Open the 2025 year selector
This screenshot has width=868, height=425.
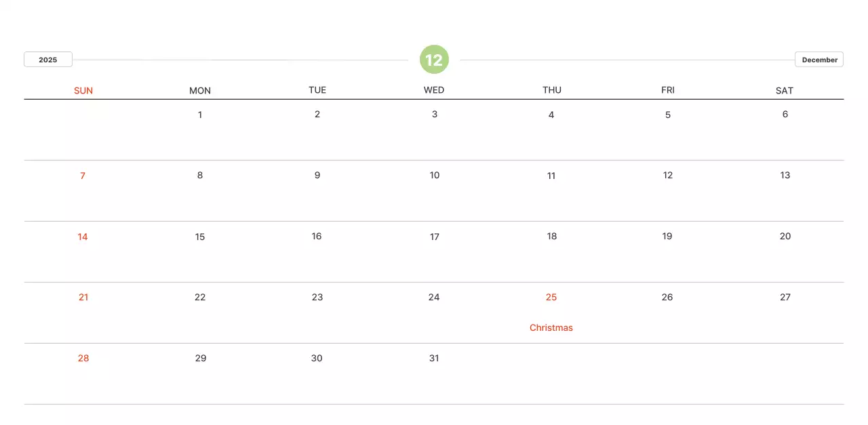coord(48,60)
